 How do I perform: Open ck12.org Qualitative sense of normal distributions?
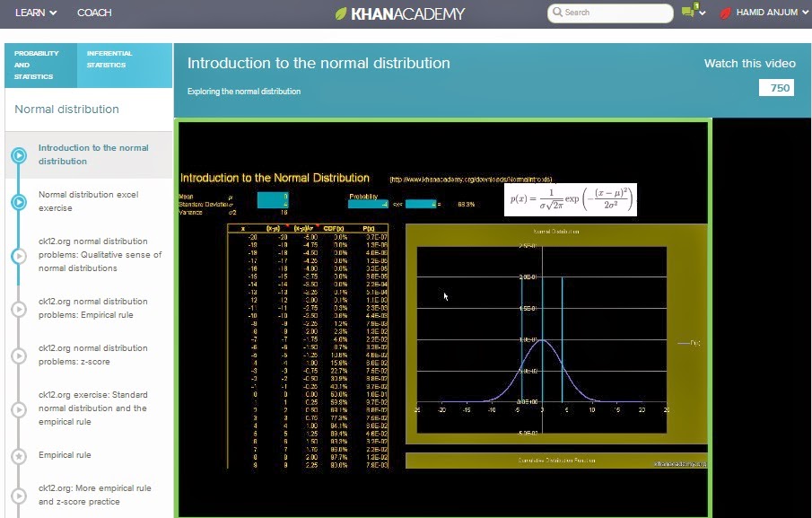pyautogui.click(x=100, y=255)
